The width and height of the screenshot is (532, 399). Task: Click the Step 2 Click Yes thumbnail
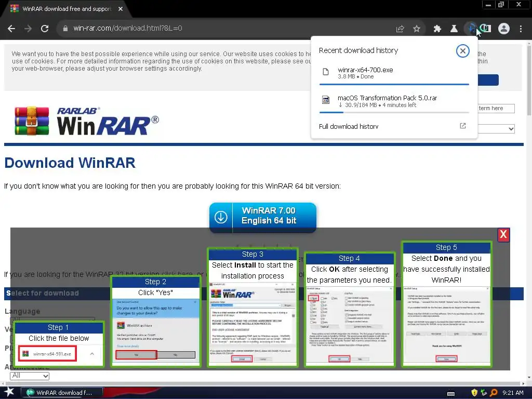156,321
